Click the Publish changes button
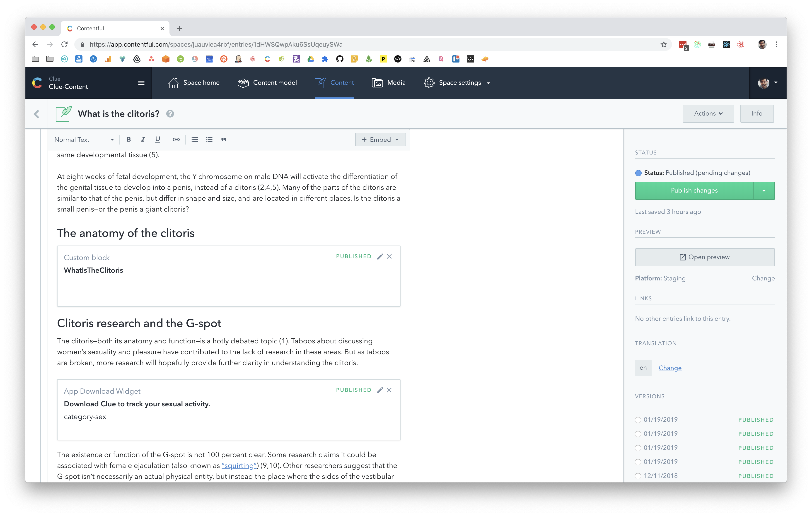 [694, 190]
